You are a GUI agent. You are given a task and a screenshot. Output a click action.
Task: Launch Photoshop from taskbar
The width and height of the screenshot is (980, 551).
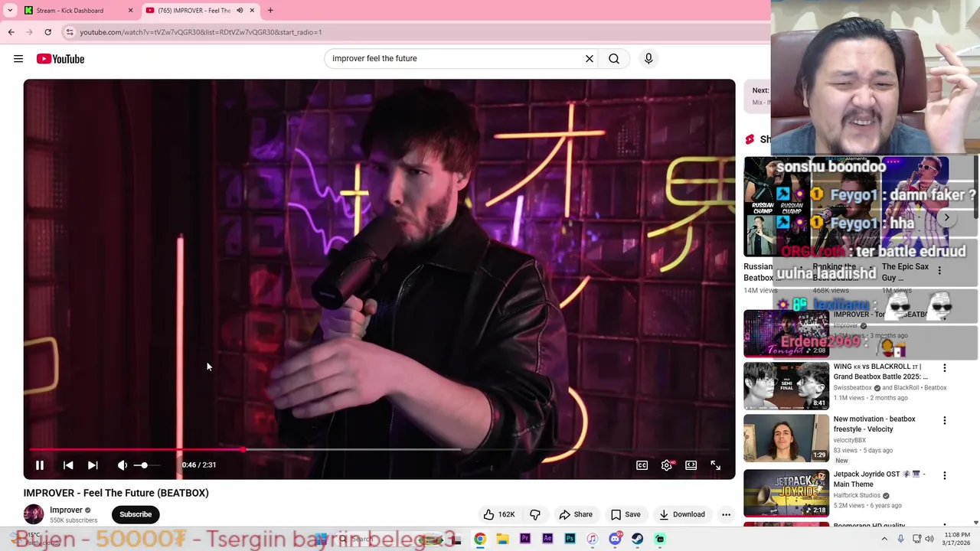570,539
